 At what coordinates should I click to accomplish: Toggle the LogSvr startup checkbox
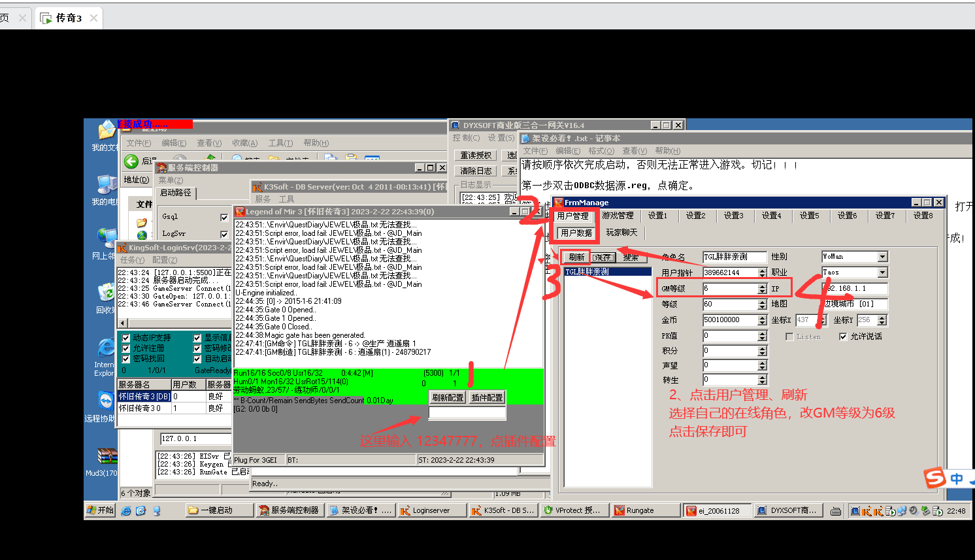point(224,234)
